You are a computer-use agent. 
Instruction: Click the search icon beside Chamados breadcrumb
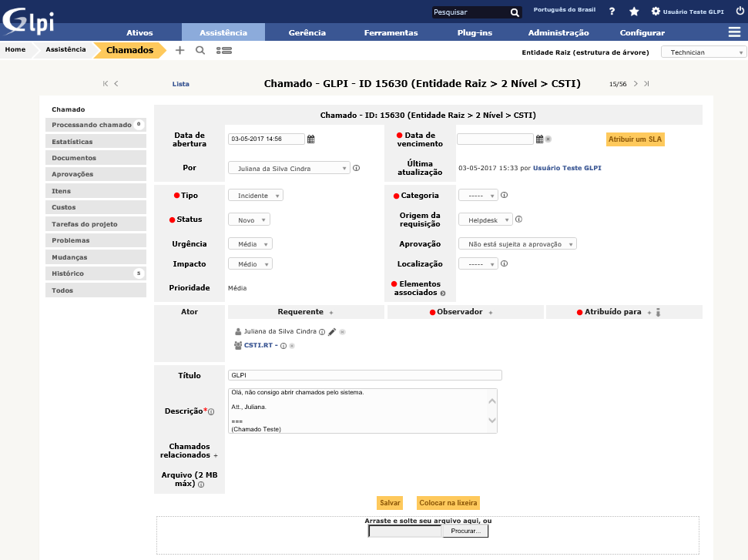[200, 50]
